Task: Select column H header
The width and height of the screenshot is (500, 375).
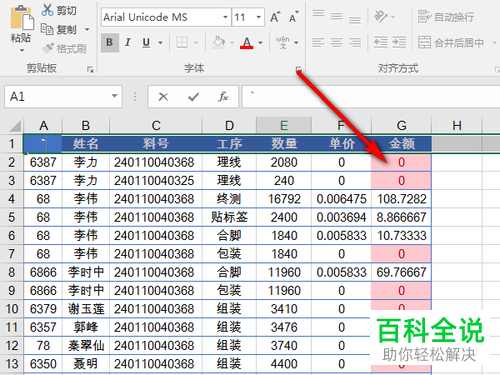Action: [457, 126]
